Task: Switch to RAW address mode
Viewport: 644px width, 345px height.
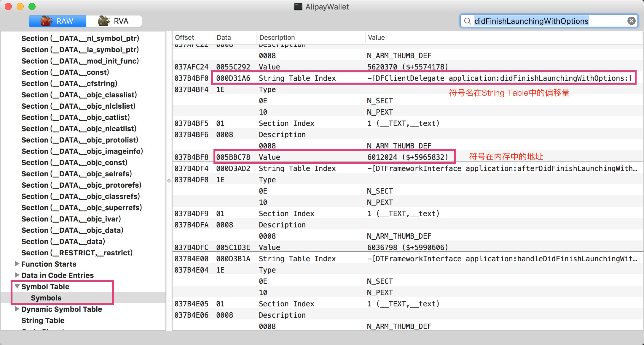Action: tap(57, 21)
